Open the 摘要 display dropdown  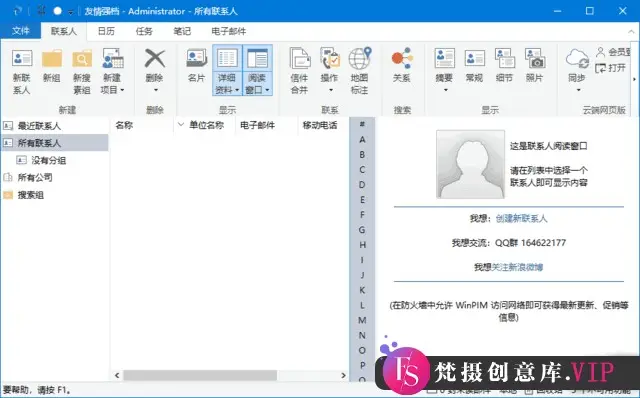[x=444, y=70]
